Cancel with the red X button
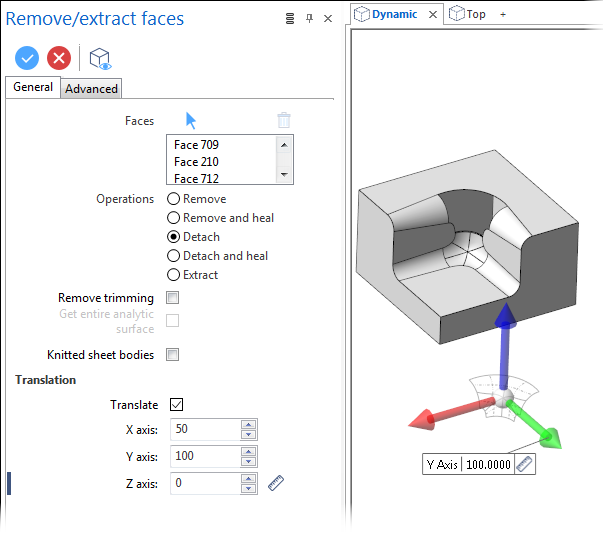The width and height of the screenshot is (603, 533). tap(59, 58)
